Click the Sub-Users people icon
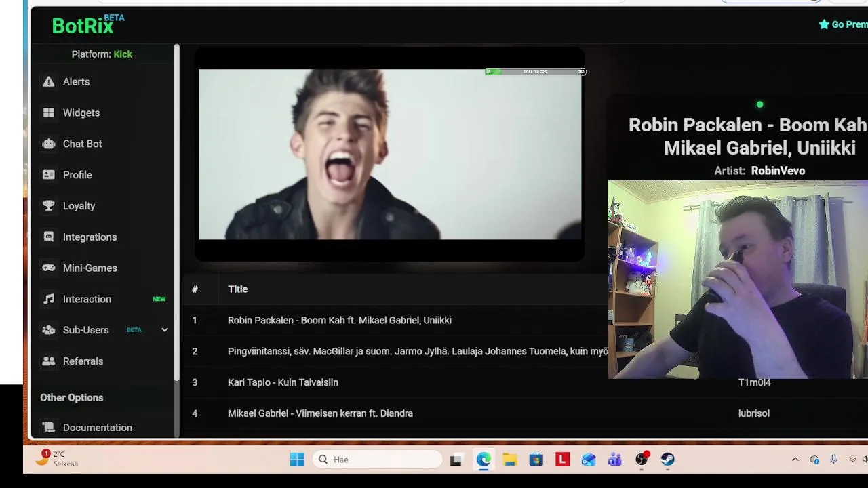Viewport: 868px width, 488px height. tap(48, 330)
